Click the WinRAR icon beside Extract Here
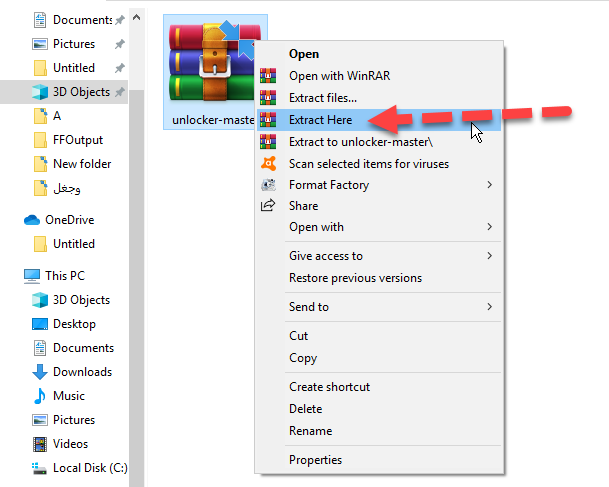This screenshot has height=487, width=609. (268, 119)
